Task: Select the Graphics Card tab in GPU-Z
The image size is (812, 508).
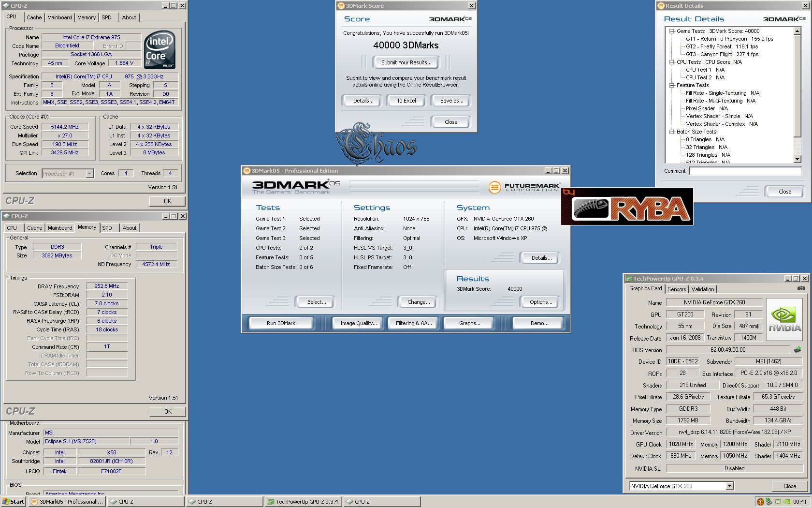Action: click(x=645, y=288)
